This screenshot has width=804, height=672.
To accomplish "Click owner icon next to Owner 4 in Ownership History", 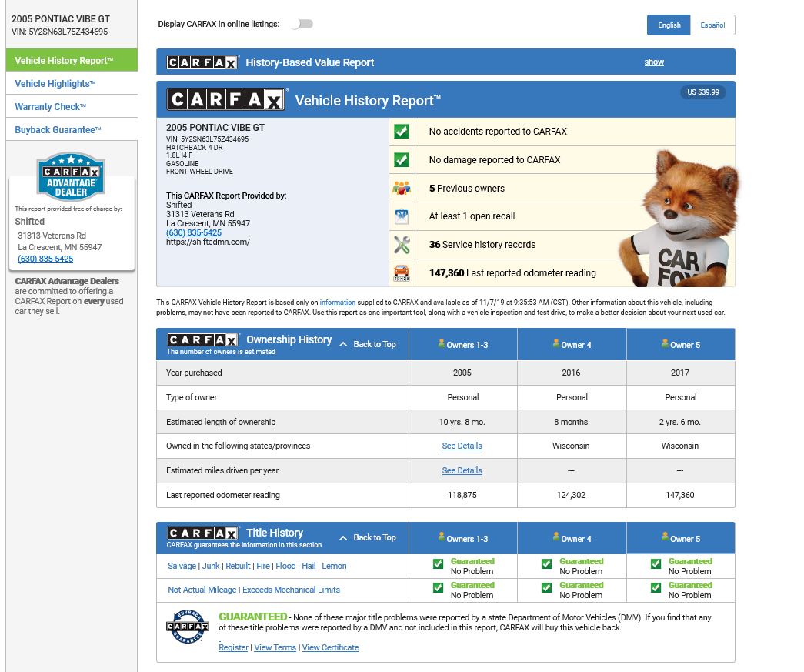I will [x=555, y=343].
